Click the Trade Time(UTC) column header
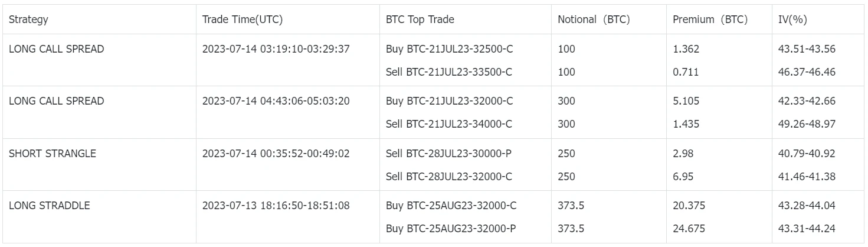The width and height of the screenshot is (868, 247). click(x=242, y=19)
